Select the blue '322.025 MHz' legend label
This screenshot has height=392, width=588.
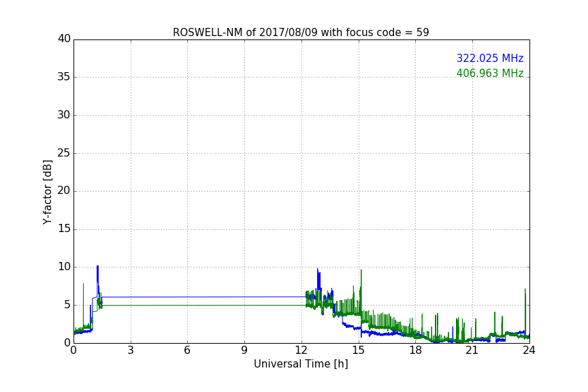tap(490, 58)
